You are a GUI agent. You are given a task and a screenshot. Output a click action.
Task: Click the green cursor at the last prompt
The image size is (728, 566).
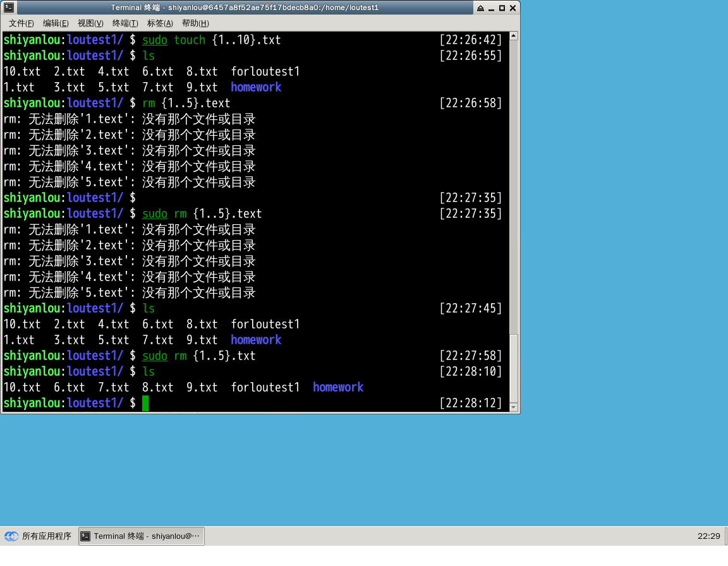tap(145, 403)
